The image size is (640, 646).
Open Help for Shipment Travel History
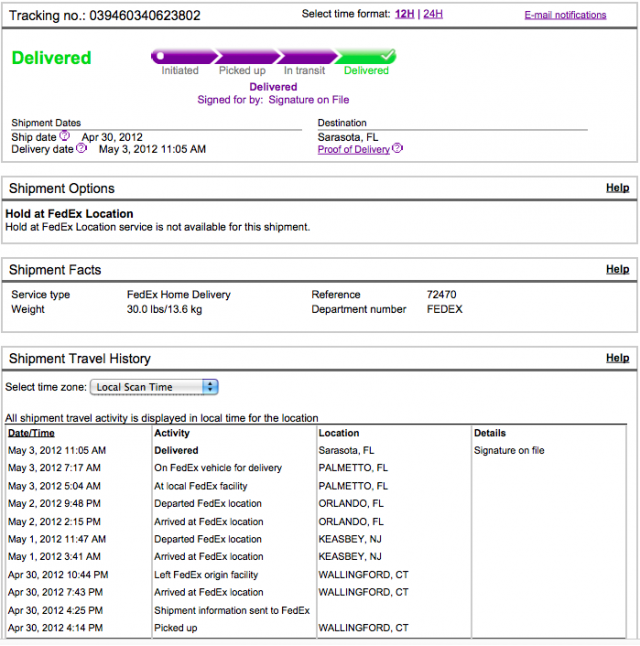pos(617,358)
